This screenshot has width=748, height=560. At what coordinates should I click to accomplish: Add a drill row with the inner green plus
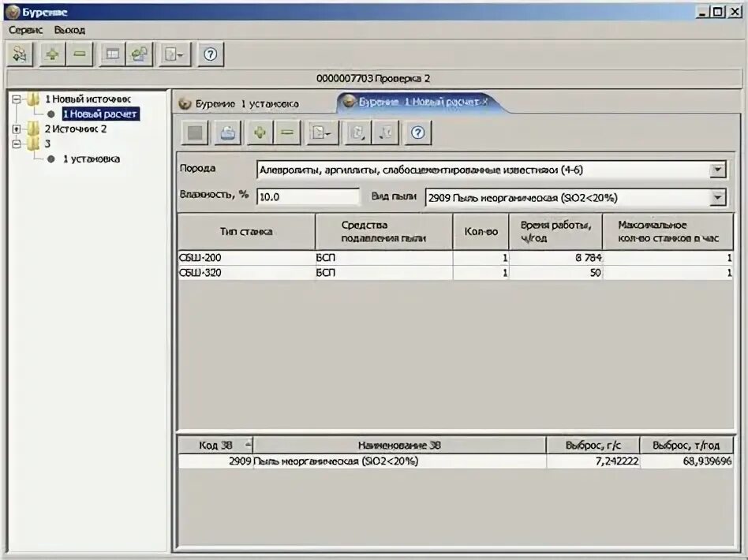tap(260, 133)
